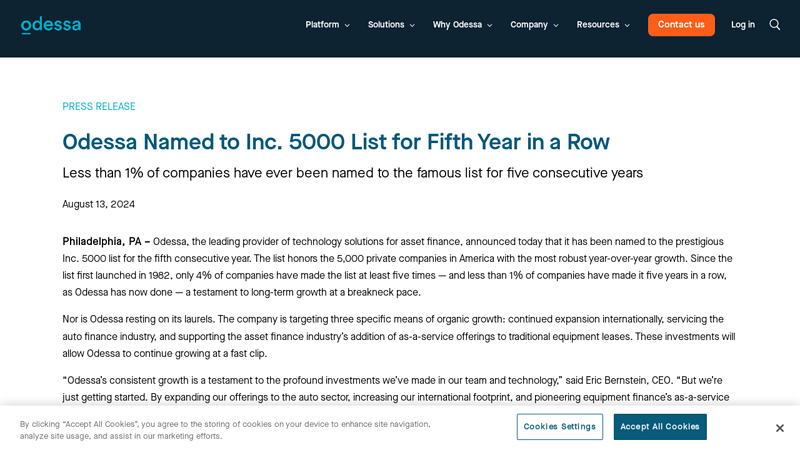Open the site search magnifier icon
This screenshot has width=800, height=450.
[775, 25]
